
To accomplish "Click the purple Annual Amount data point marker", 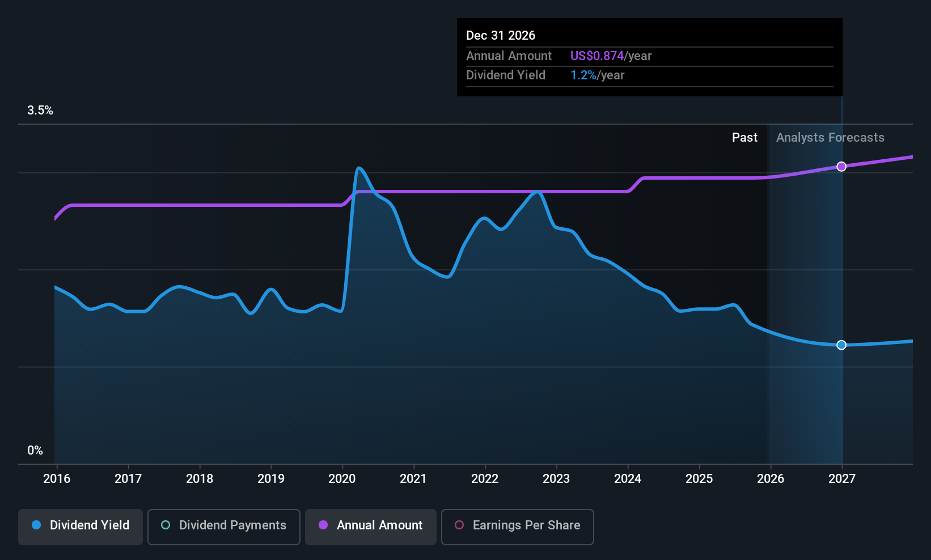I will (x=841, y=167).
